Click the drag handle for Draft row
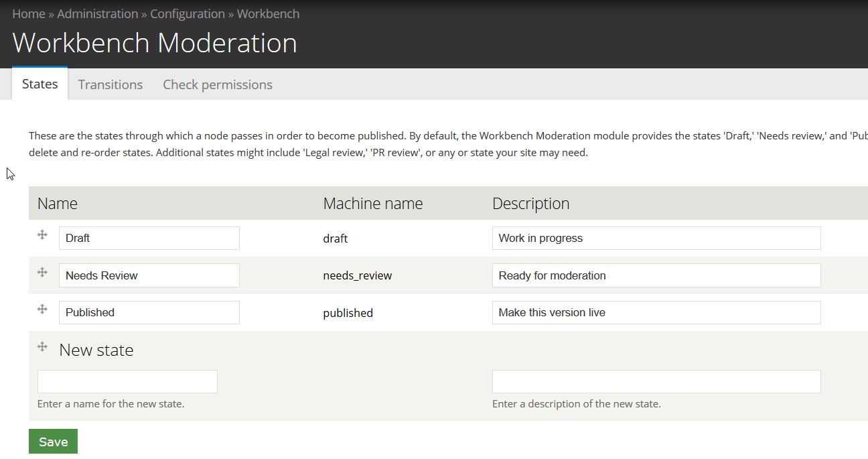 pyautogui.click(x=42, y=235)
